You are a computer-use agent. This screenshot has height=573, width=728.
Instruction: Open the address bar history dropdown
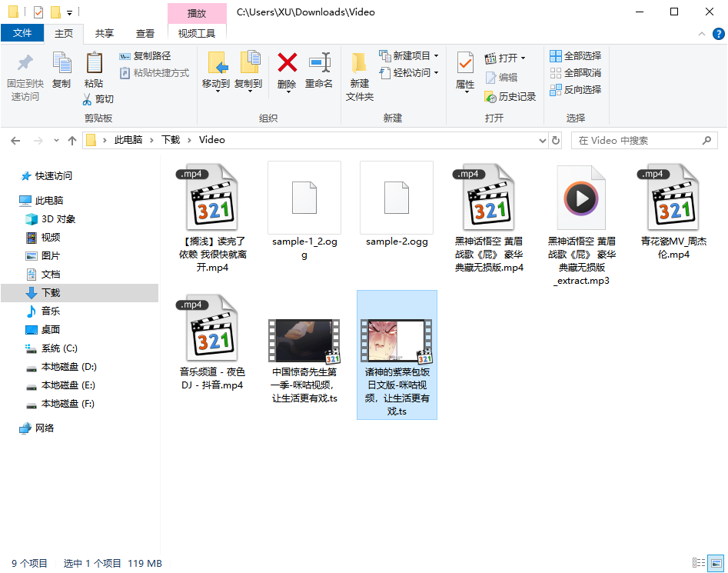tap(543, 140)
